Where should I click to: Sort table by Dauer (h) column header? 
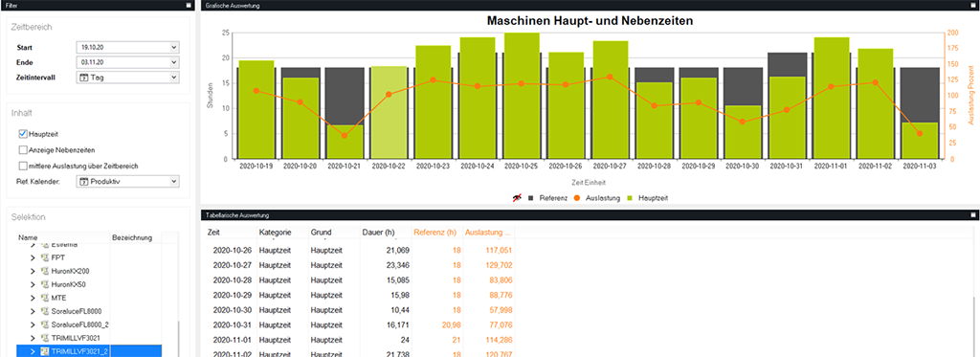(379, 233)
